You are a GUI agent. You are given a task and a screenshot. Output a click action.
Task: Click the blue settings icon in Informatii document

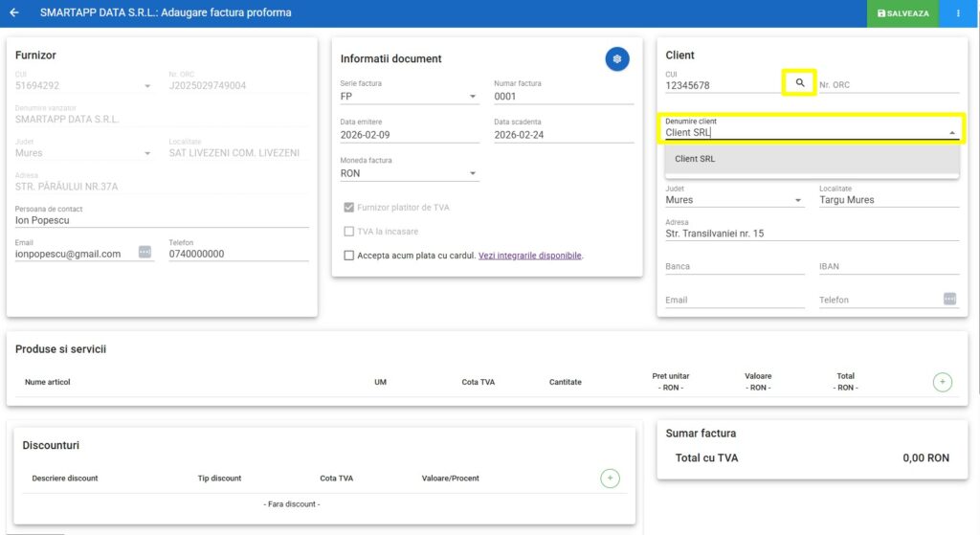point(617,58)
